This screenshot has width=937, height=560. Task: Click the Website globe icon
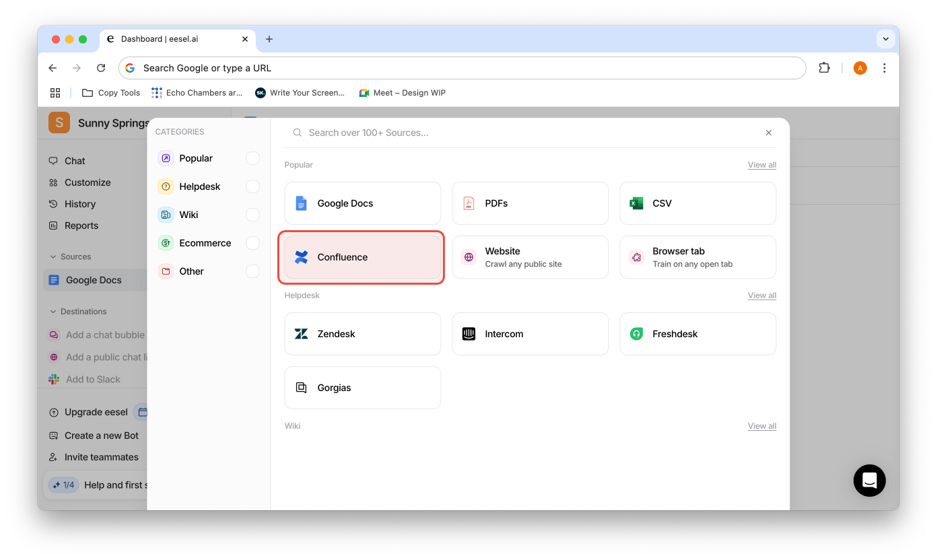[x=468, y=257]
